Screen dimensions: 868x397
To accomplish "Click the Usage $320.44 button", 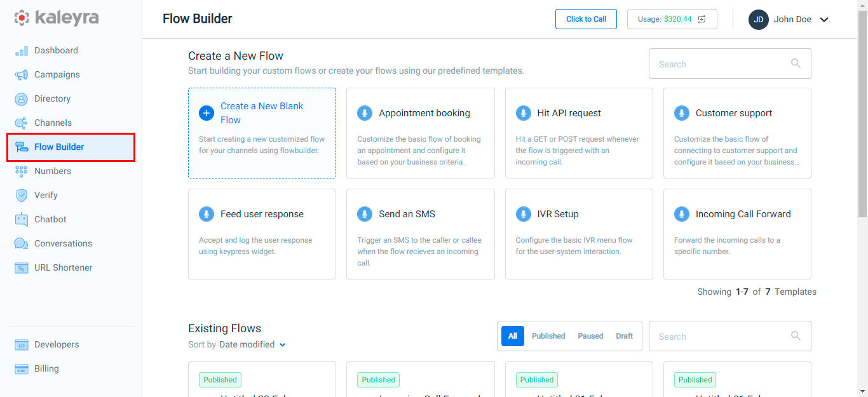I will tap(672, 19).
